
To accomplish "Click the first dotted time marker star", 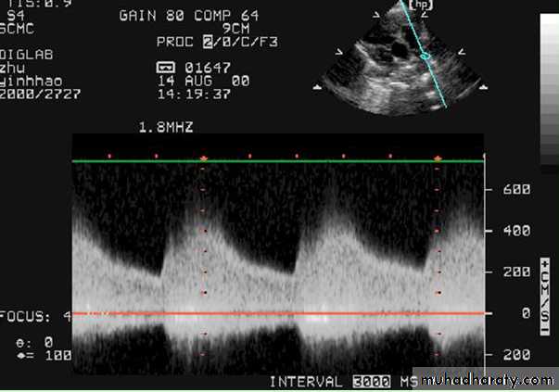I will 203,159.
